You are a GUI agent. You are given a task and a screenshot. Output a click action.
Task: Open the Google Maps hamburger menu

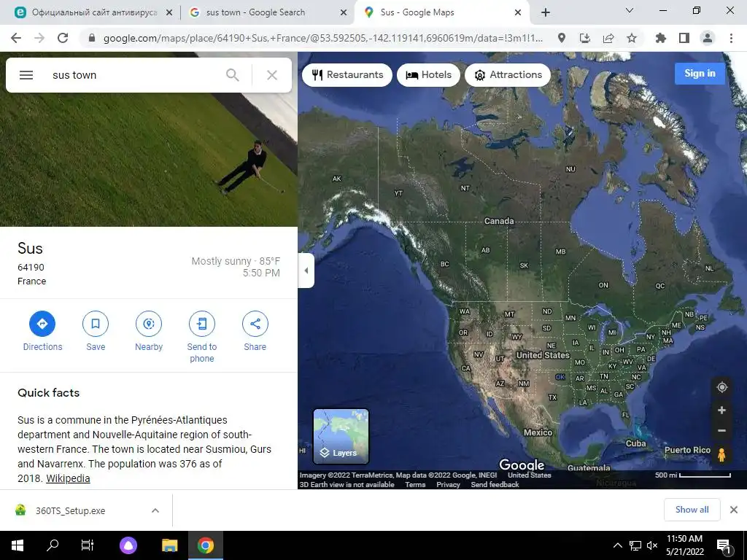[26, 75]
